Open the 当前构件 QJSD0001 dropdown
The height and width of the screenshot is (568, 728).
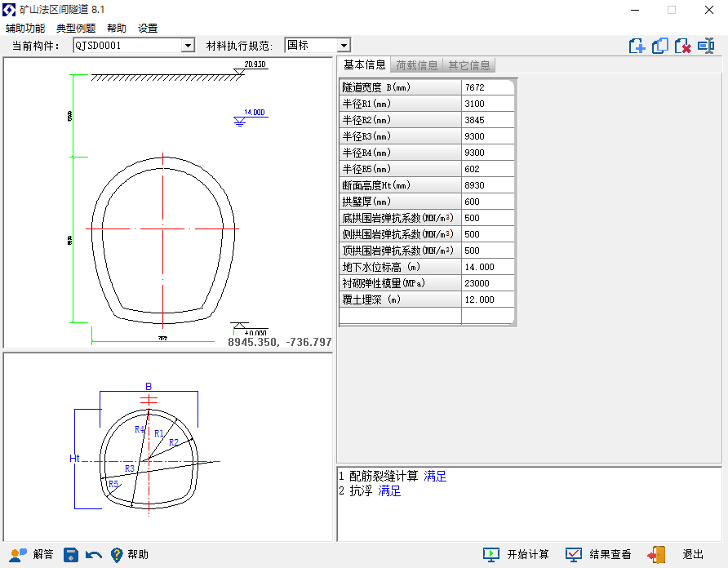188,46
